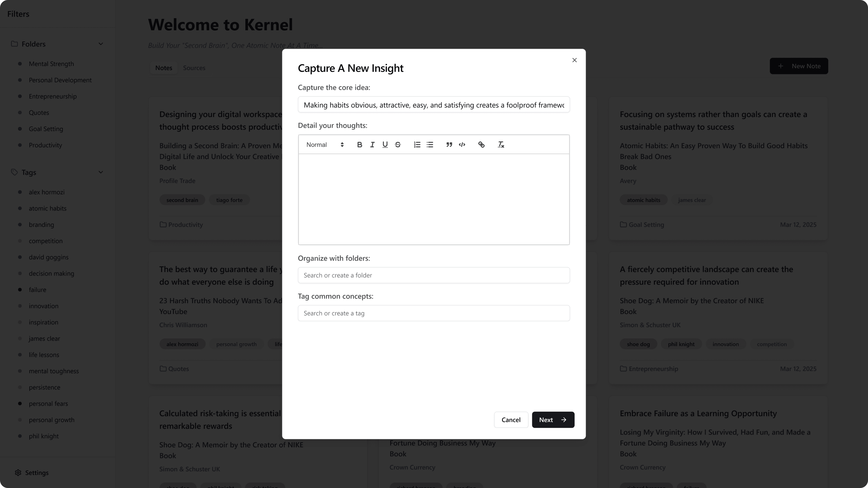Apply strikethrough formatting to thoughts text
The image size is (868, 488).
398,145
